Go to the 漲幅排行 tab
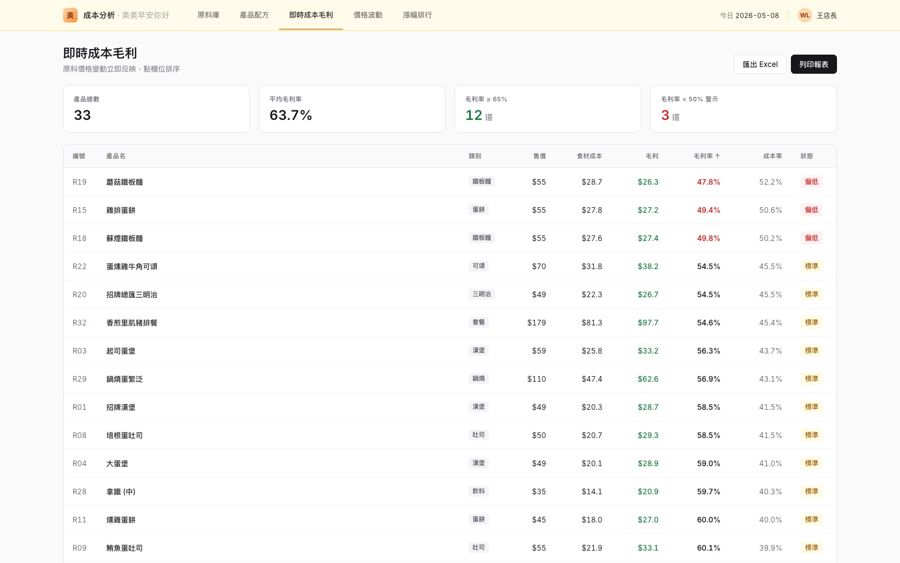Screen dimensions: 900x563 tap(417, 15)
